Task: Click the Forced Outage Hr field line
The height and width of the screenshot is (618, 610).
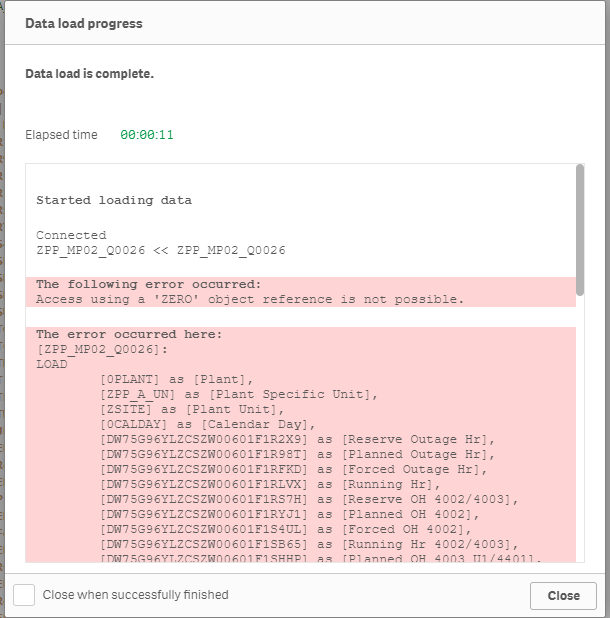Action: click(293, 469)
